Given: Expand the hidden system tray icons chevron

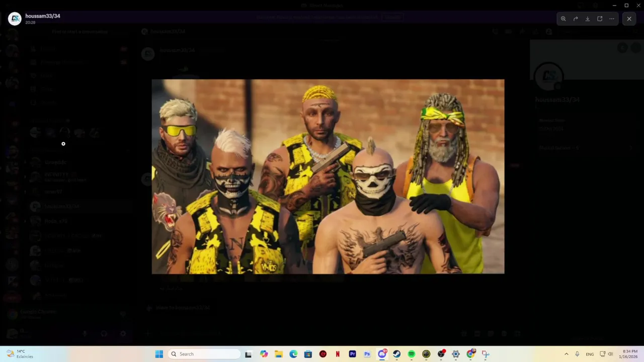Looking at the screenshot, I should click(566, 354).
